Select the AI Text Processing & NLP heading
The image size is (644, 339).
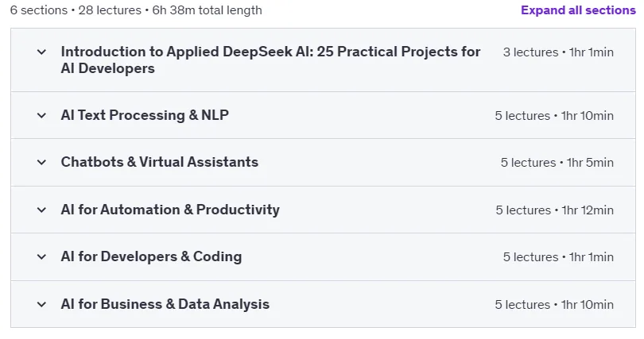pos(145,115)
